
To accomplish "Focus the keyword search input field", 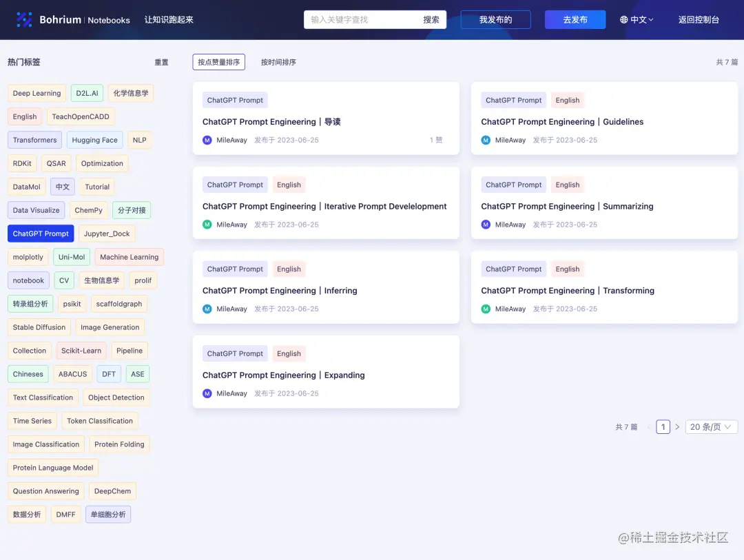I will point(362,19).
